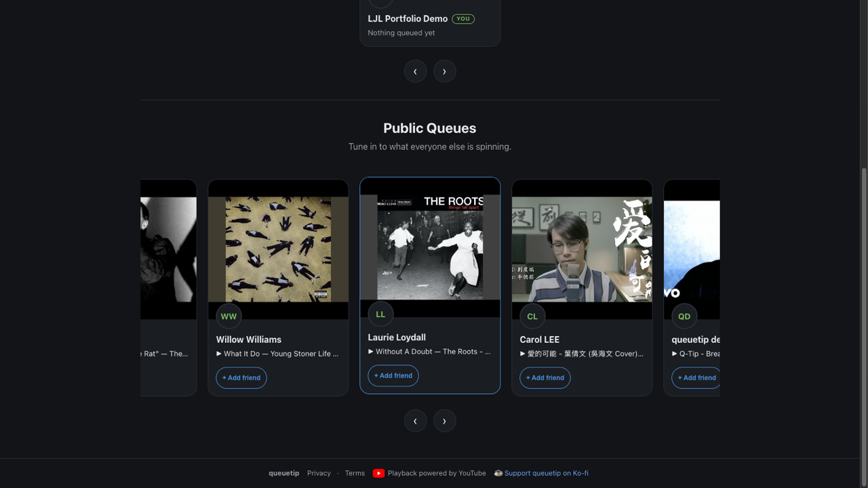Click "Playback powered by YouTube" text
868x488 pixels.
pos(437,473)
